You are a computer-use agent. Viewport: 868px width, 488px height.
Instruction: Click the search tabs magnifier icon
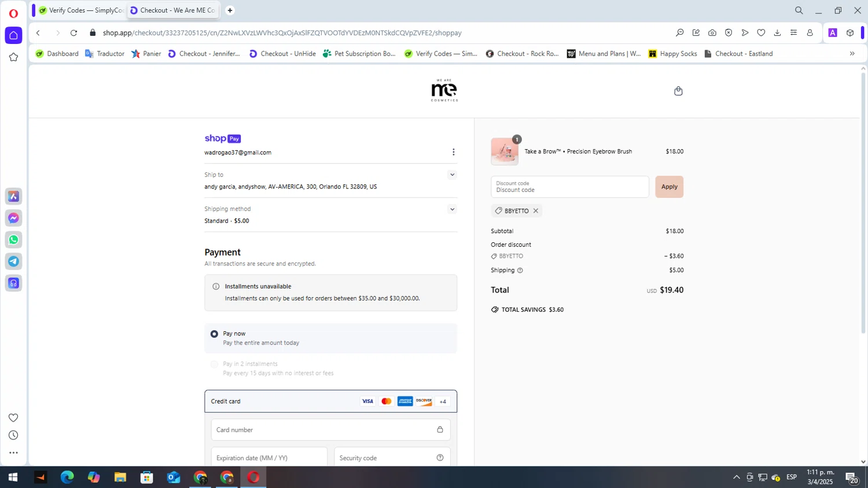coord(799,10)
